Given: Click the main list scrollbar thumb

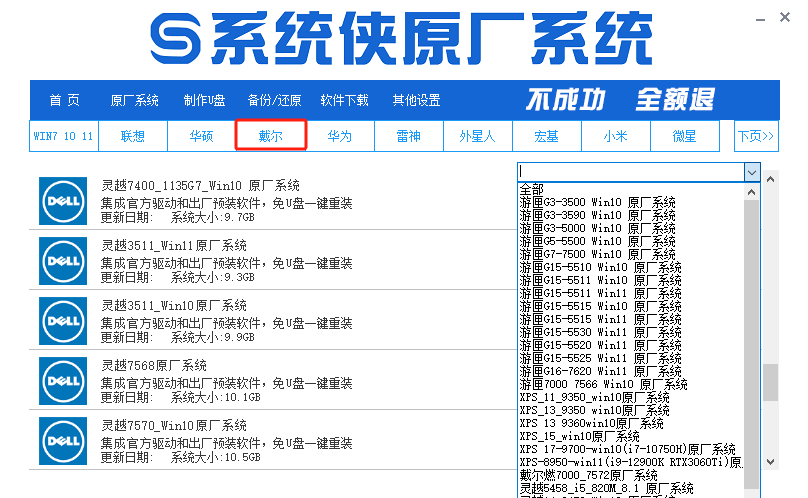Looking at the screenshot, I should (x=770, y=382).
